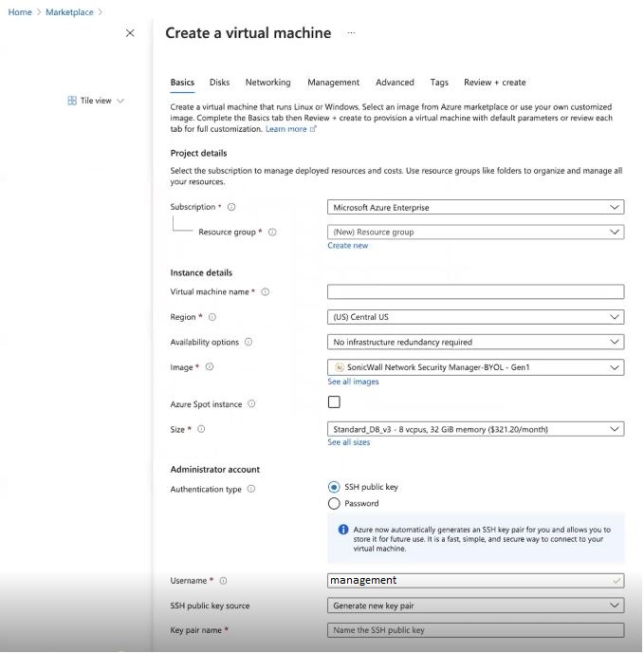Screen dimensions: 644x653
Task: Select SSH public key authentication
Action: (334, 487)
